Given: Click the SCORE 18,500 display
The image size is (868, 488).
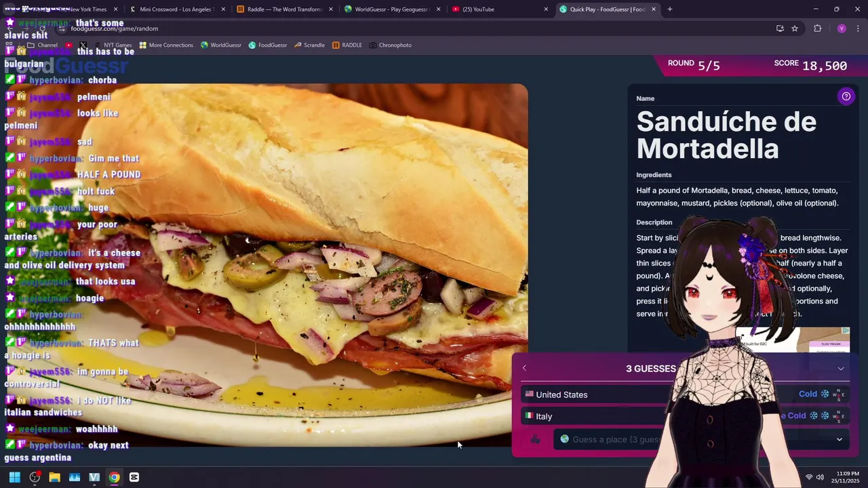Looking at the screenshot, I should pyautogui.click(x=810, y=65).
